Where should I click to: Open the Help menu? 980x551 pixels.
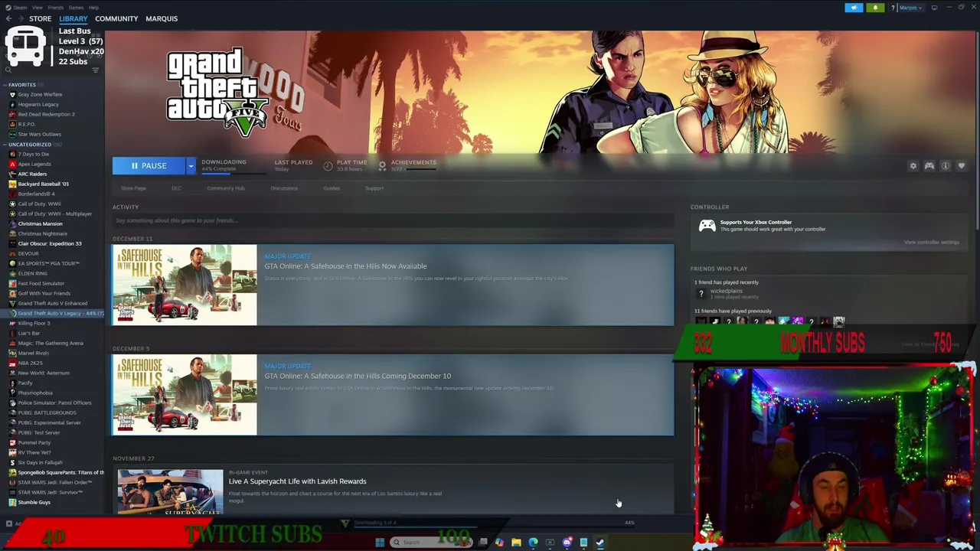(x=93, y=8)
